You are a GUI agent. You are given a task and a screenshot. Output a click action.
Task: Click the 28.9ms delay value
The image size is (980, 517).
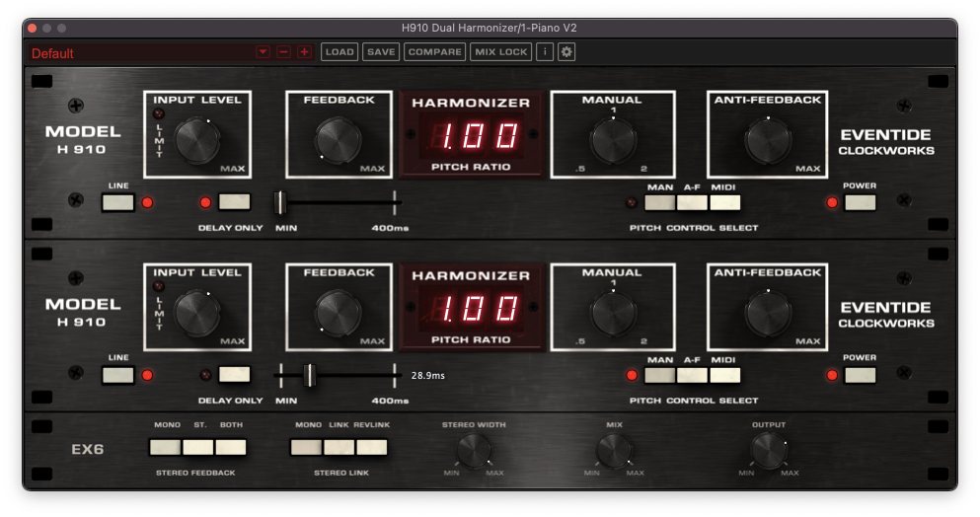tap(428, 376)
